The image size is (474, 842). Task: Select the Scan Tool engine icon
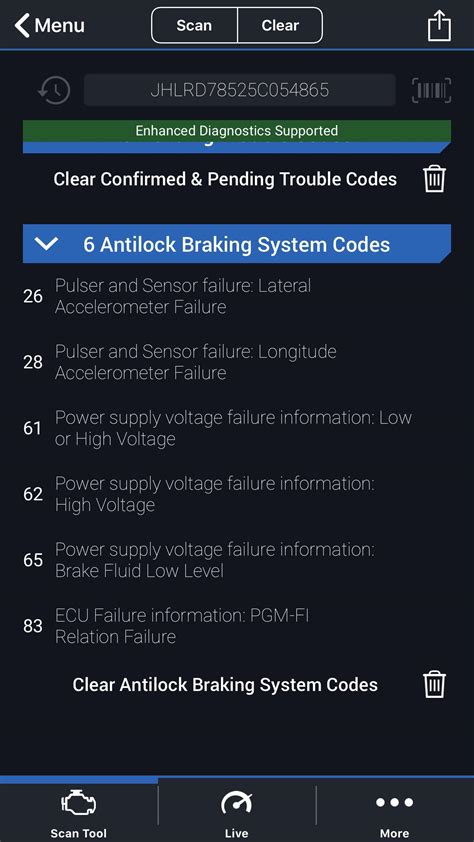78,804
